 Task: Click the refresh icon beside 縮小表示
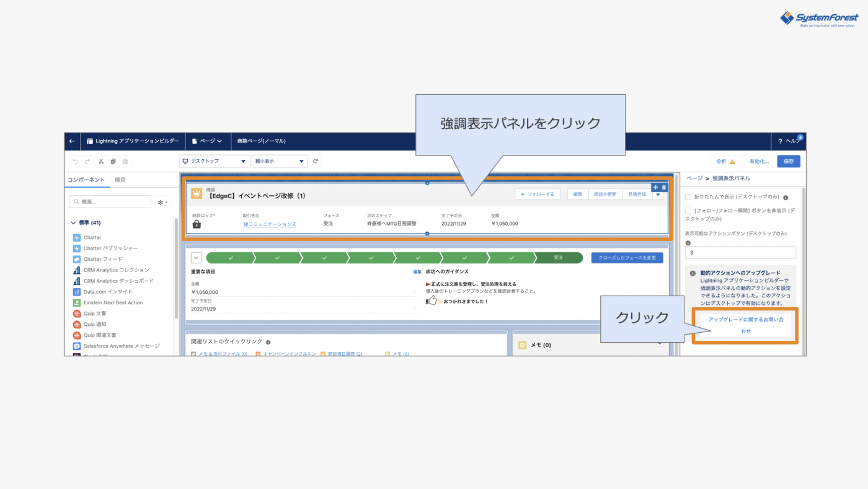pos(316,161)
